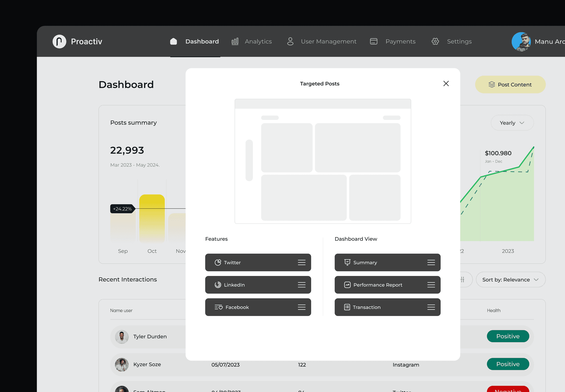Expand the Sort by Relevance dropdown
Image resolution: width=565 pixels, height=392 pixels.
point(510,280)
